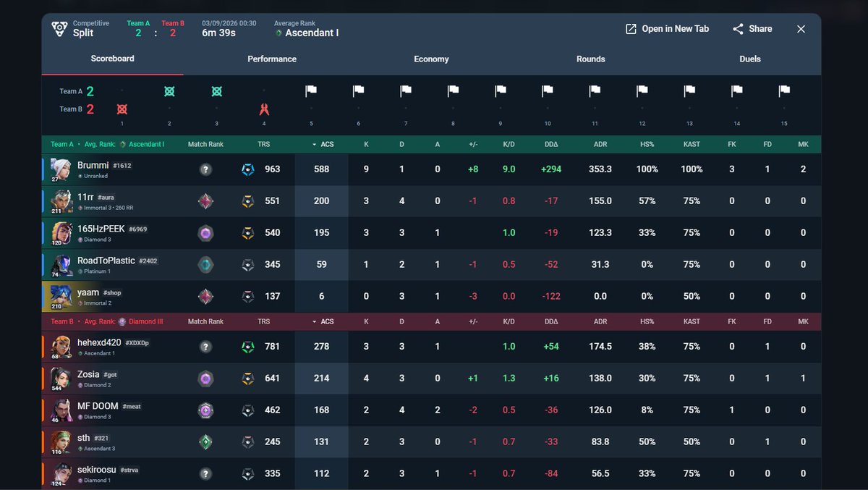This screenshot has height=490, width=868.
Task: Open the Performance tab
Action: click(x=272, y=59)
